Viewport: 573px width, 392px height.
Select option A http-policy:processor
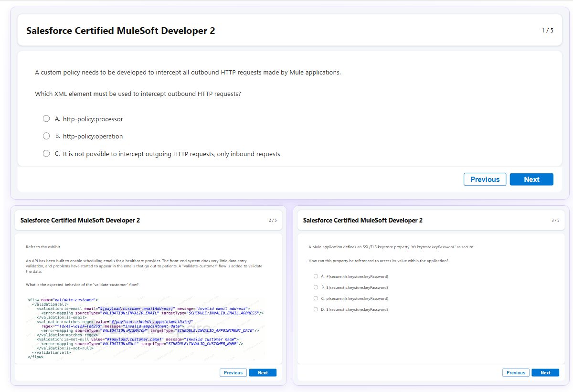click(46, 118)
